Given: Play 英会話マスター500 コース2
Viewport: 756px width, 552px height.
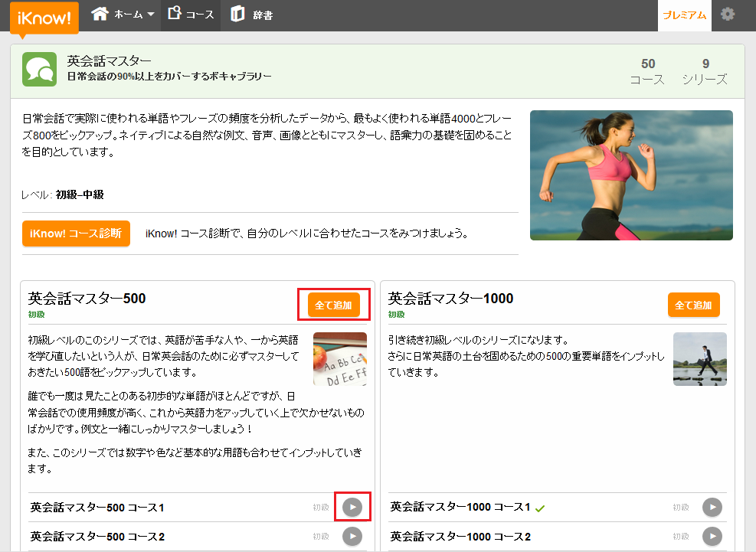Looking at the screenshot, I should [352, 536].
